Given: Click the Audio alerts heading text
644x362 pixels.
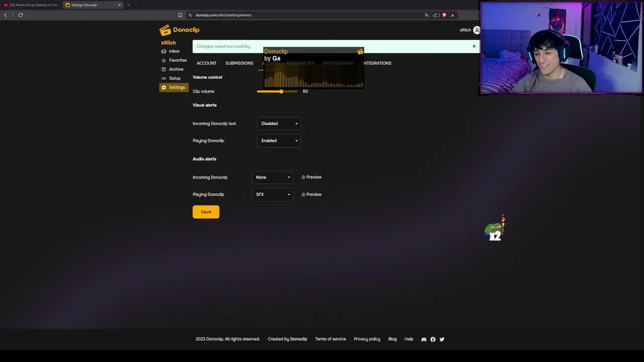Looking at the screenshot, I should [204, 159].
